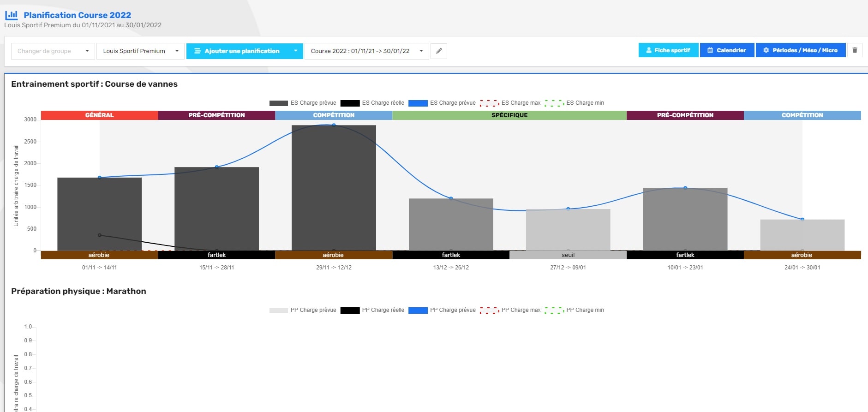Viewport: 868px width, 412px height.
Task: Open the Course 2022 planification dropdown
Action: 367,51
